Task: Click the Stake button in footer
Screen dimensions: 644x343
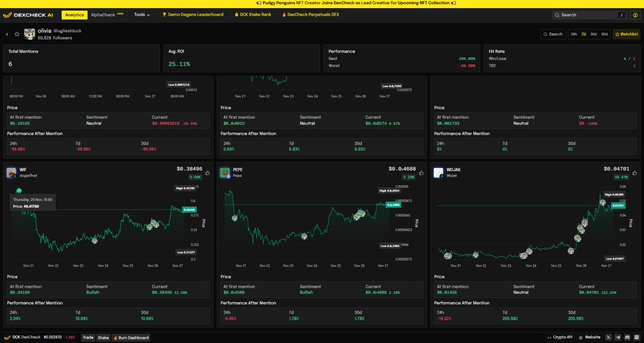Action: coord(104,338)
